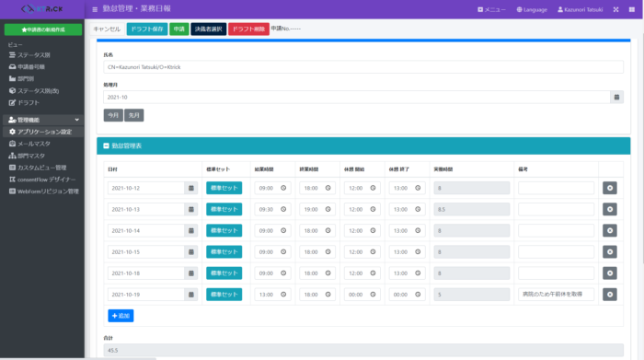Open the 処理月 calendar picker icon
Screen dimensions: 644x360
[x=617, y=97]
